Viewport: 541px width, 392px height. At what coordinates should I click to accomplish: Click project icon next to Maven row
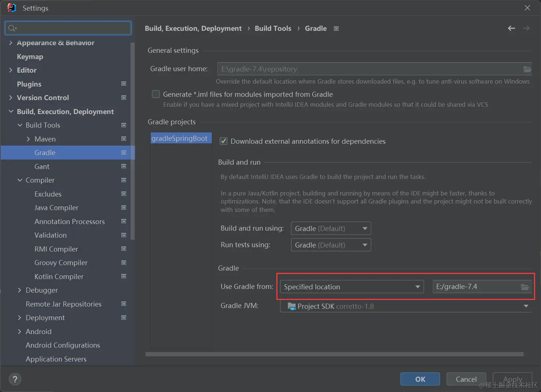pyautogui.click(x=124, y=139)
